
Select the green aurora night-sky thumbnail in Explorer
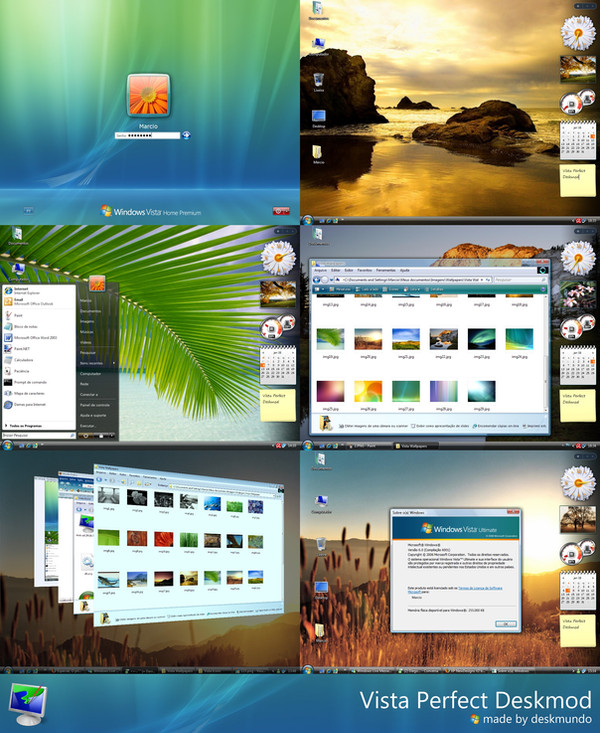pos(481,339)
